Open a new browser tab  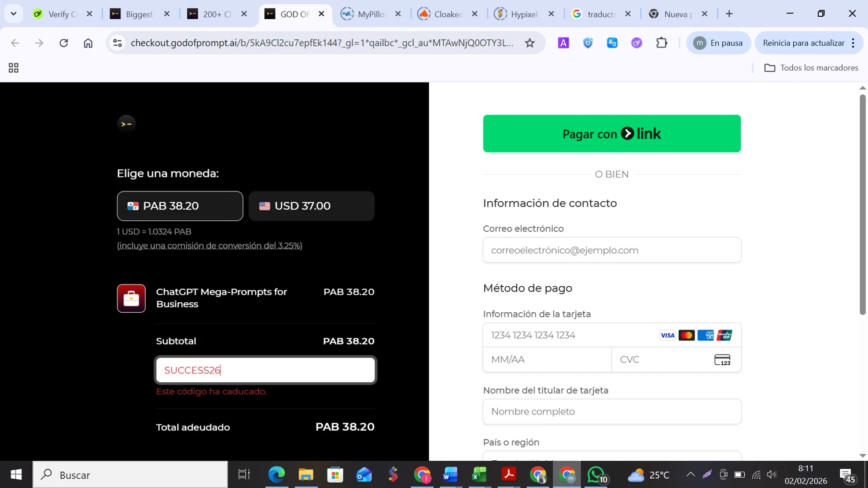729,14
